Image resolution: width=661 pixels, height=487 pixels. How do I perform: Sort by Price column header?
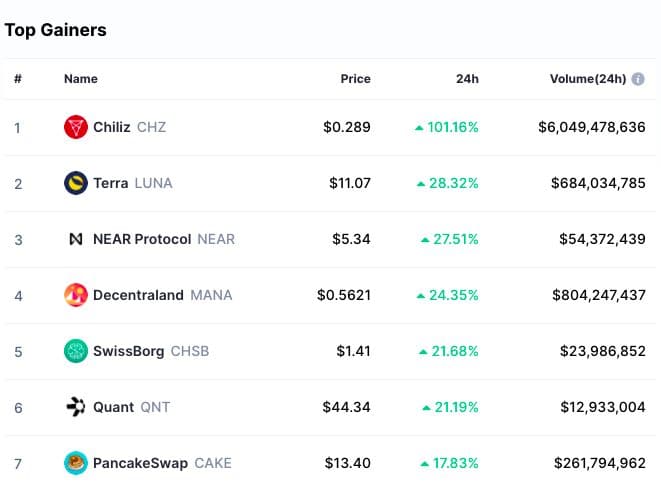355,79
